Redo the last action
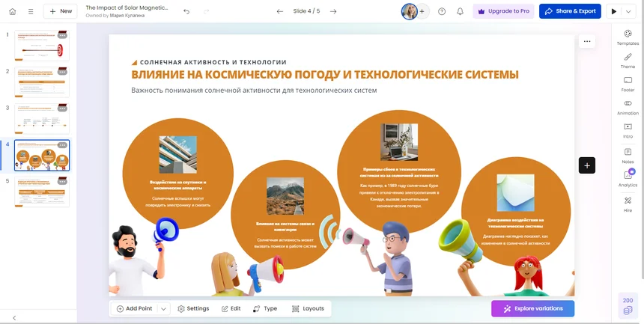Viewport: 644px width, 324px height. coord(207,11)
